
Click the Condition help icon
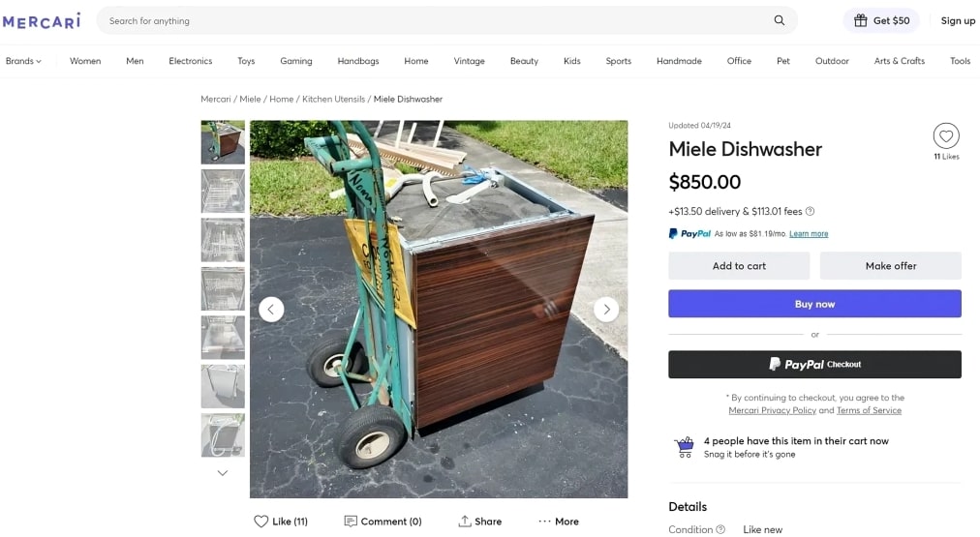pyautogui.click(x=720, y=529)
